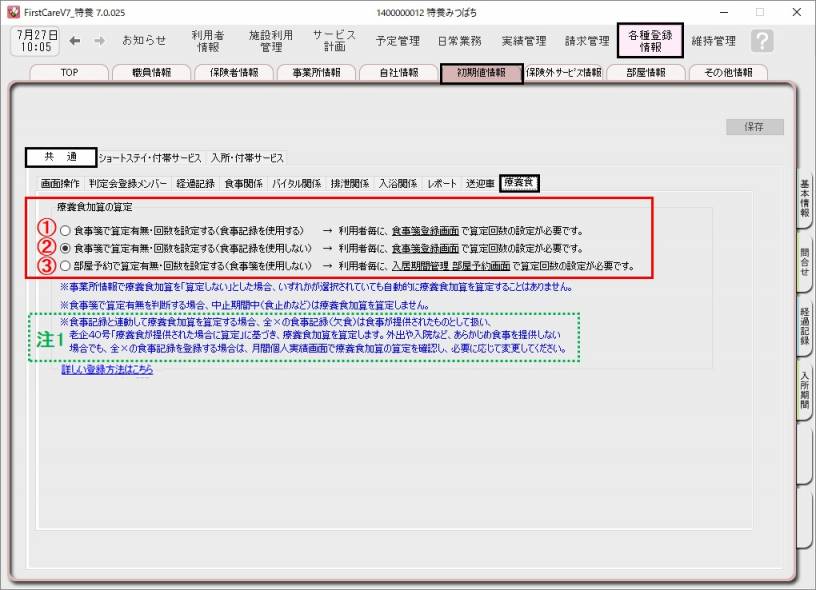Open the ショートステイ・付帯サービス tab
The height and width of the screenshot is (590, 816).
point(151,158)
